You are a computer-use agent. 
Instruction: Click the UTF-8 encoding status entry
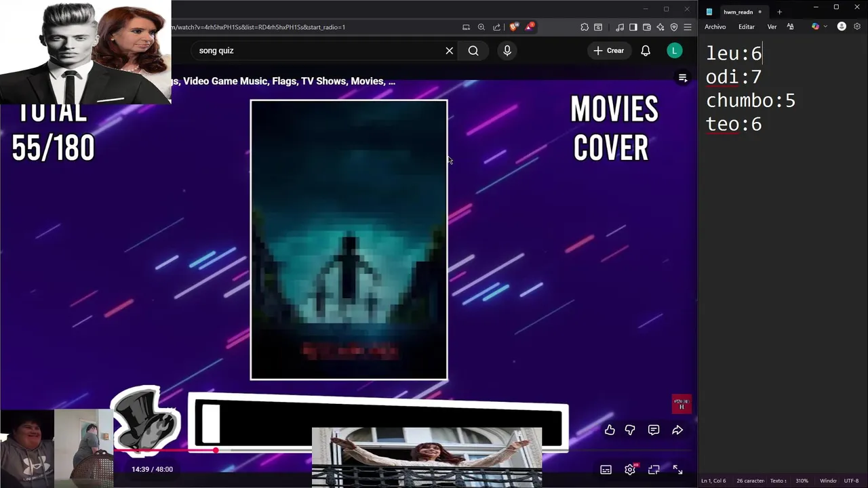[851, 481]
